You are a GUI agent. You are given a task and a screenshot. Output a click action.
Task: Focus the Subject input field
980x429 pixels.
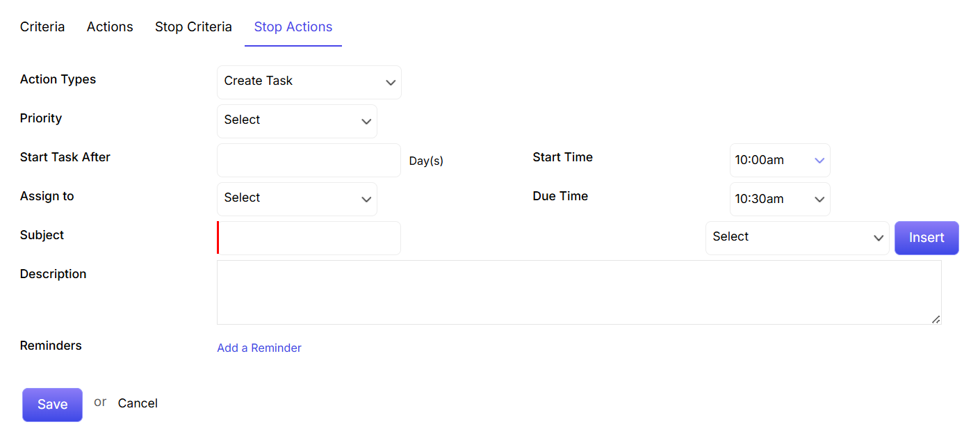click(x=309, y=238)
